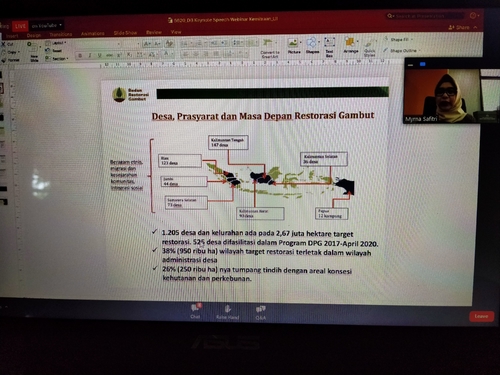500x375 pixels.
Task: Click the red Leave button
Action: pyautogui.click(x=481, y=316)
